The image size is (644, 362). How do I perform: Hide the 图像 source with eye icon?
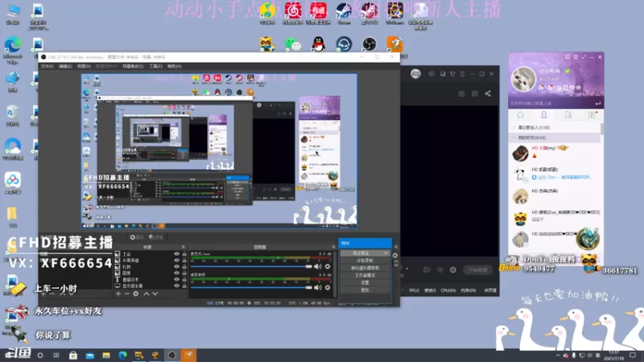coord(176,273)
